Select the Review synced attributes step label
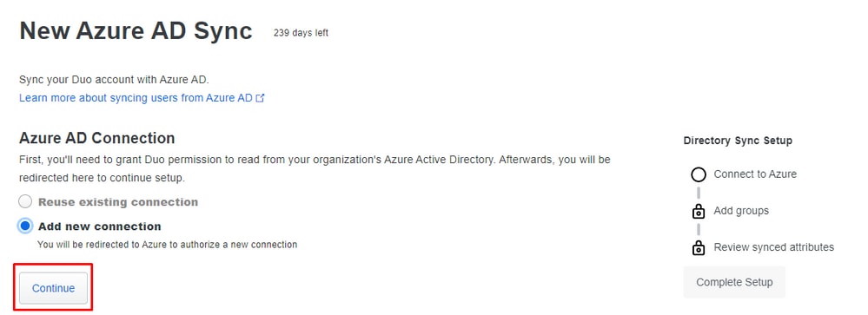The image size is (868, 315). [x=774, y=247]
